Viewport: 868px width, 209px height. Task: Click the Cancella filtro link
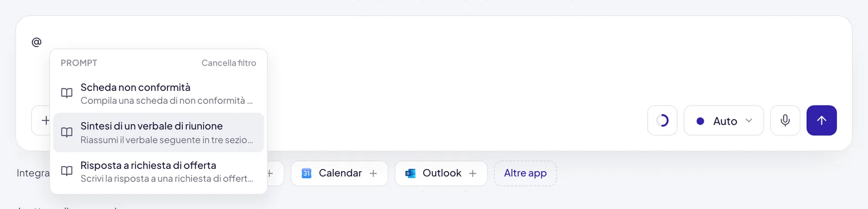coord(229,63)
